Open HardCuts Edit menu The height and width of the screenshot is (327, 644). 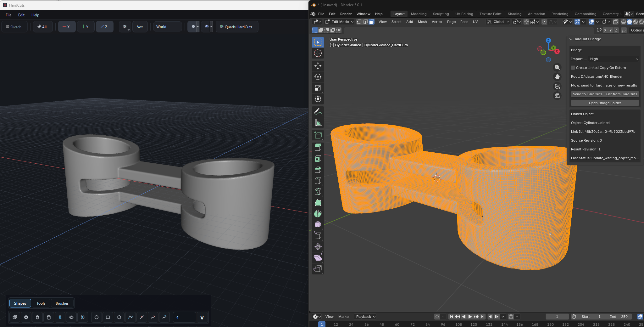(x=21, y=15)
